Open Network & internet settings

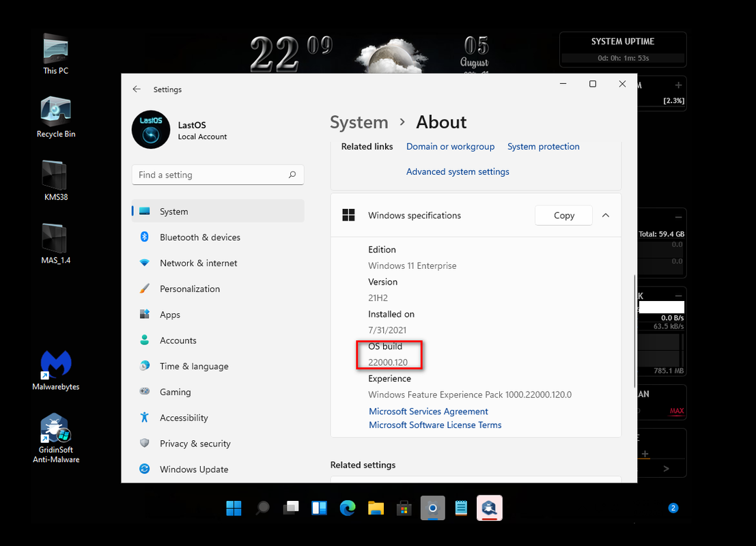click(x=218, y=263)
